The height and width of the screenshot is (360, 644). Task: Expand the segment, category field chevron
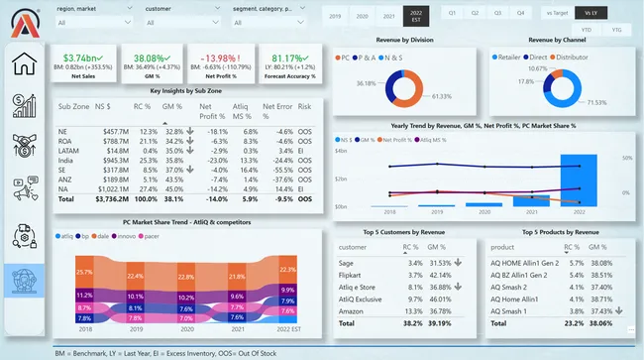click(x=302, y=8)
